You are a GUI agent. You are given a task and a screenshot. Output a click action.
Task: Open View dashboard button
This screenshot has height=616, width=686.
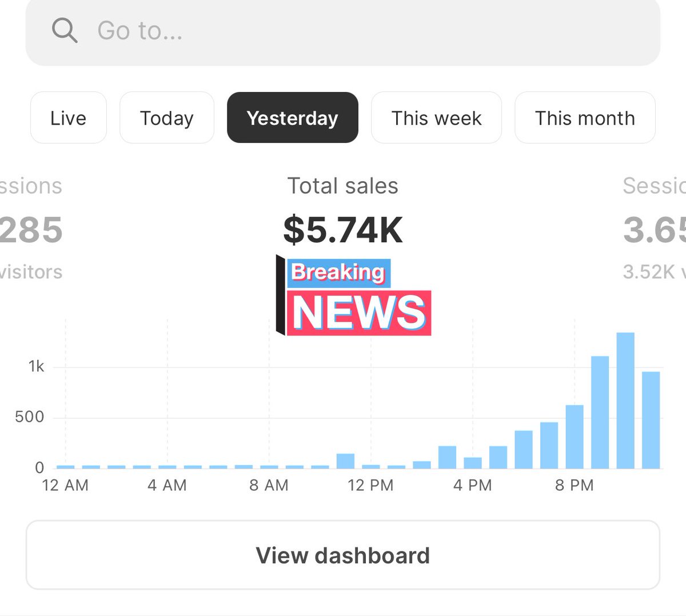(343, 555)
